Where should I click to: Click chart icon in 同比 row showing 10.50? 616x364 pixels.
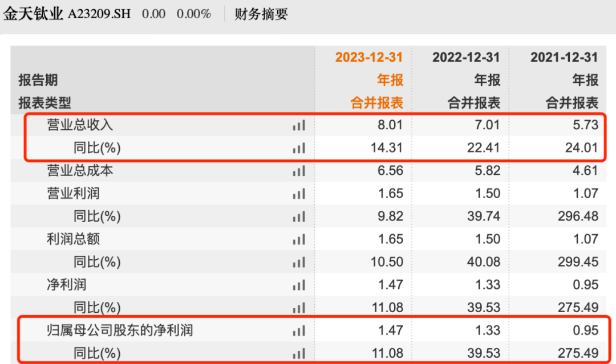pyautogui.click(x=299, y=262)
